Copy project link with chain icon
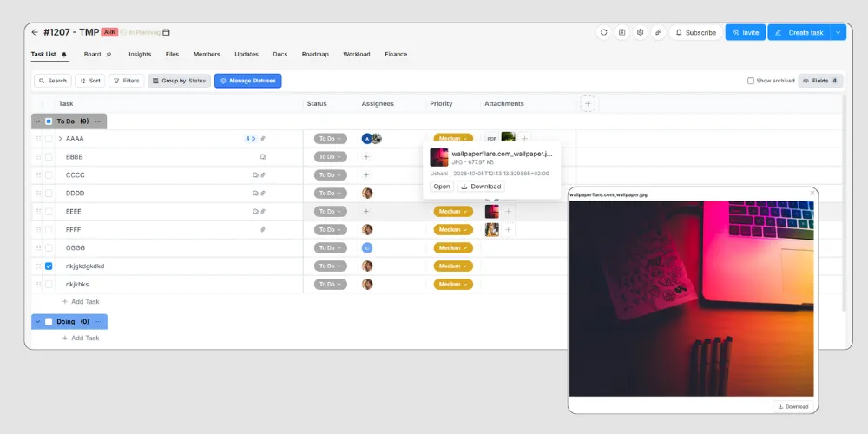Screen dimensions: 868x434 [x=658, y=33]
